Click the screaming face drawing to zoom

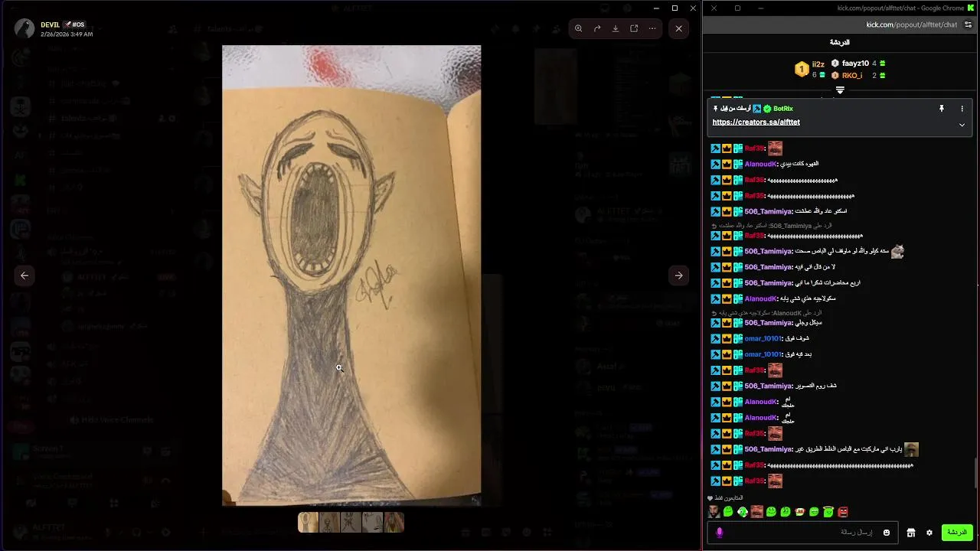pos(351,275)
